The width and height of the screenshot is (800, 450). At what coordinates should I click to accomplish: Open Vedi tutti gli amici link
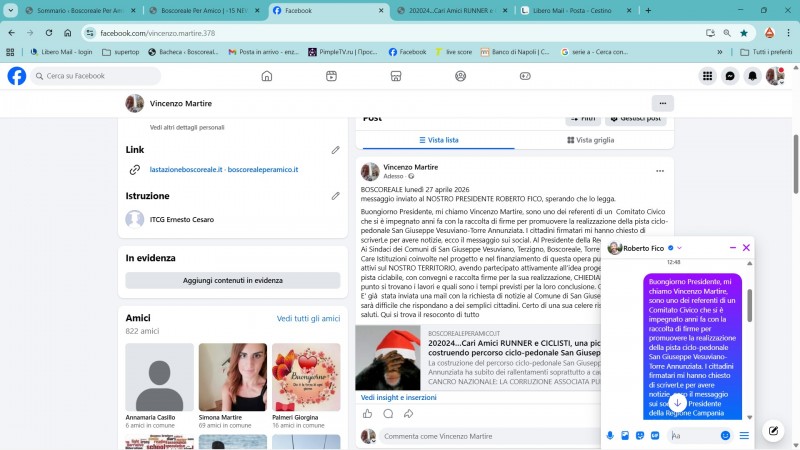[308, 318]
